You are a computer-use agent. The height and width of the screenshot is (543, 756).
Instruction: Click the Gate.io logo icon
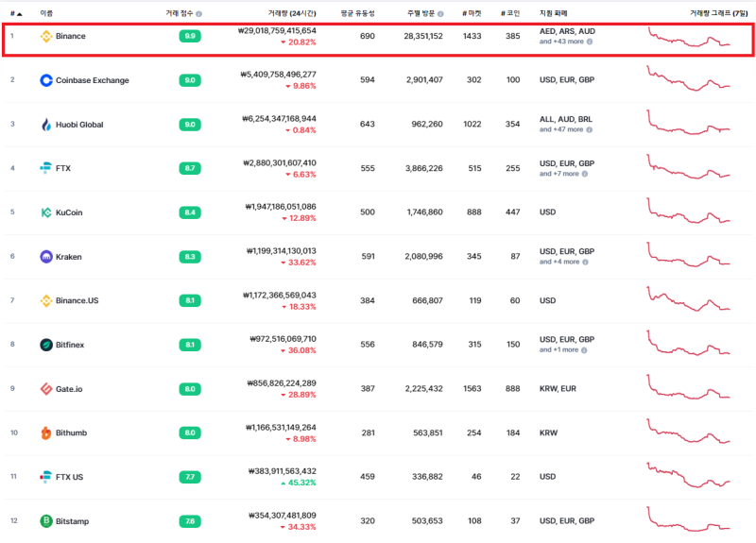(x=45, y=389)
